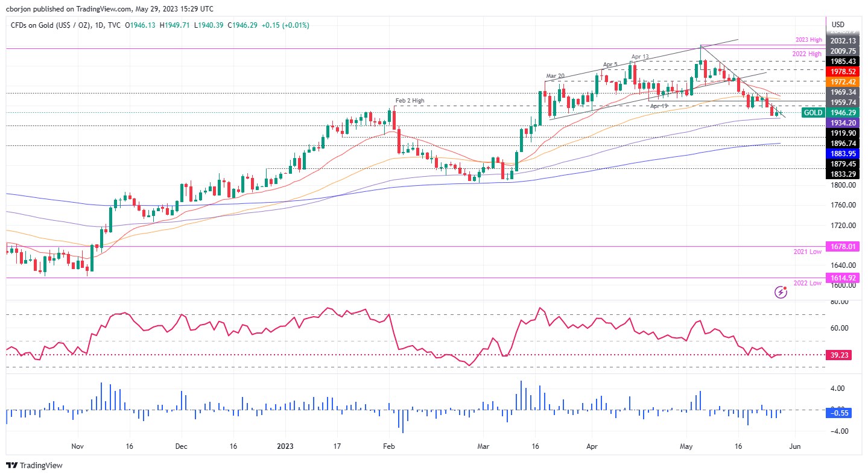Open the 1D timeframe in the chart legend

pyautogui.click(x=99, y=25)
